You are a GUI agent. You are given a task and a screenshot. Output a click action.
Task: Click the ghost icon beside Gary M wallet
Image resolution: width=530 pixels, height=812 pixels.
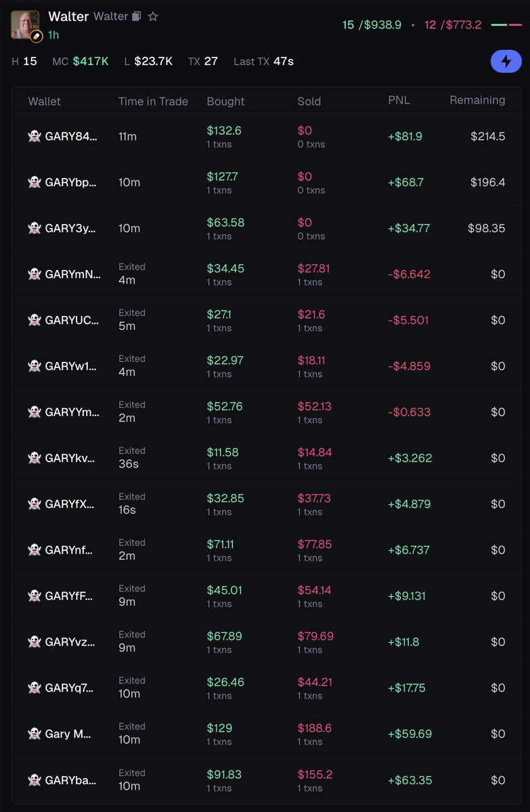35,734
